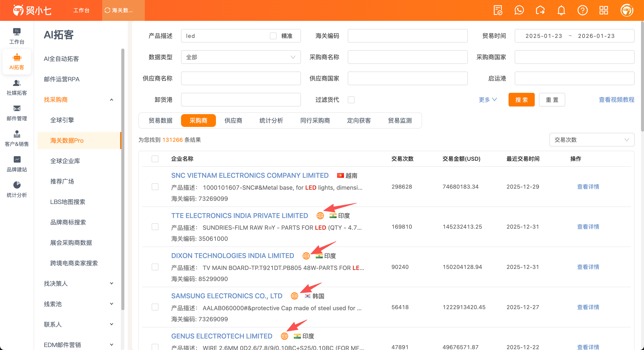Open 客户&销售 in left sidebar
Viewport: 644px width, 350px height.
(x=17, y=138)
